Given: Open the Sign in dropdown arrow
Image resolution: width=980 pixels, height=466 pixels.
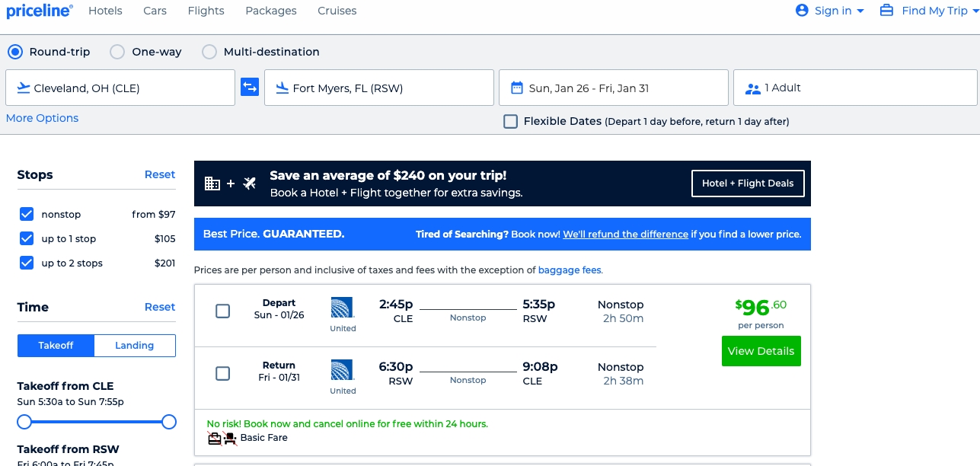Looking at the screenshot, I should [860, 11].
